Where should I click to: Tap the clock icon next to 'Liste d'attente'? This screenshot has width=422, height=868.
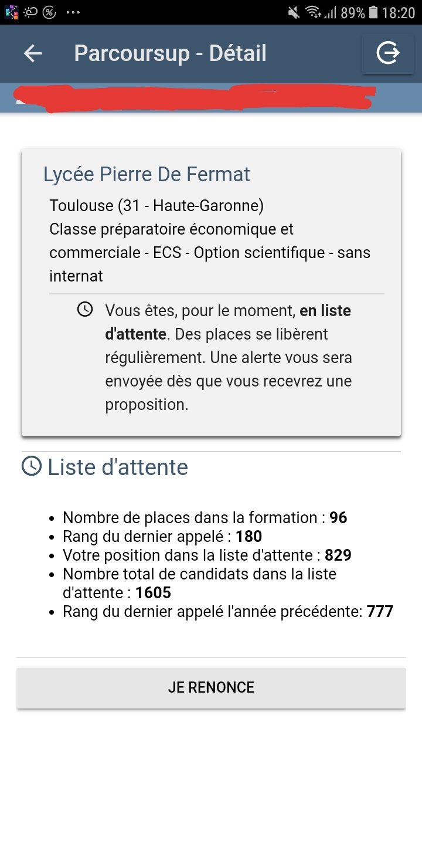pos(32,466)
